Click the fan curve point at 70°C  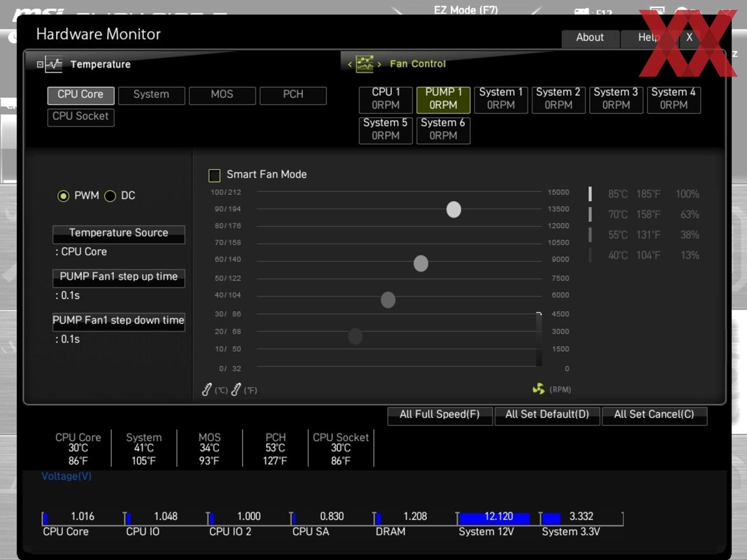421,264
